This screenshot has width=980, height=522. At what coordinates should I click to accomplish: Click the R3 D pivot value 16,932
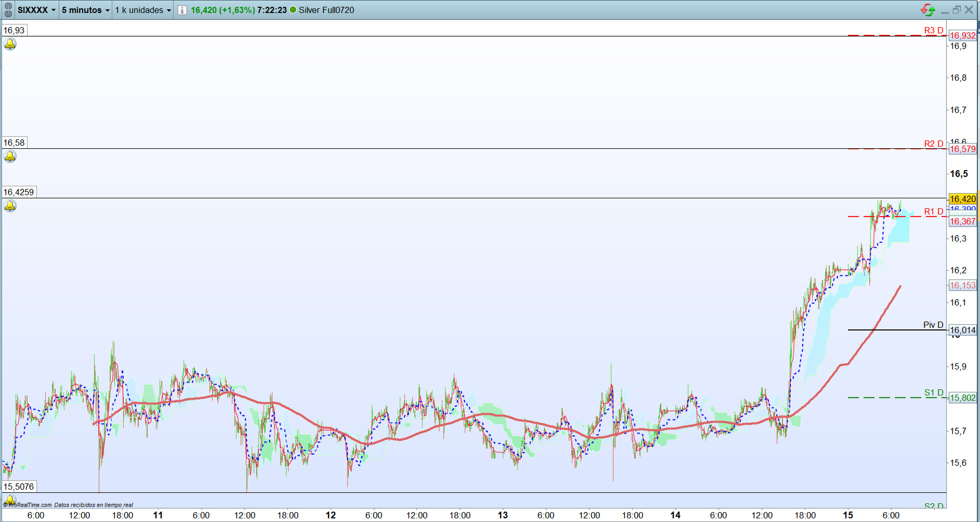[x=962, y=35]
